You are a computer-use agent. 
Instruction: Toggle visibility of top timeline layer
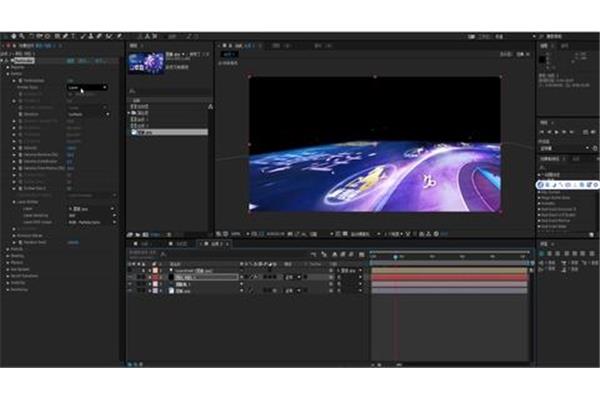130,270
